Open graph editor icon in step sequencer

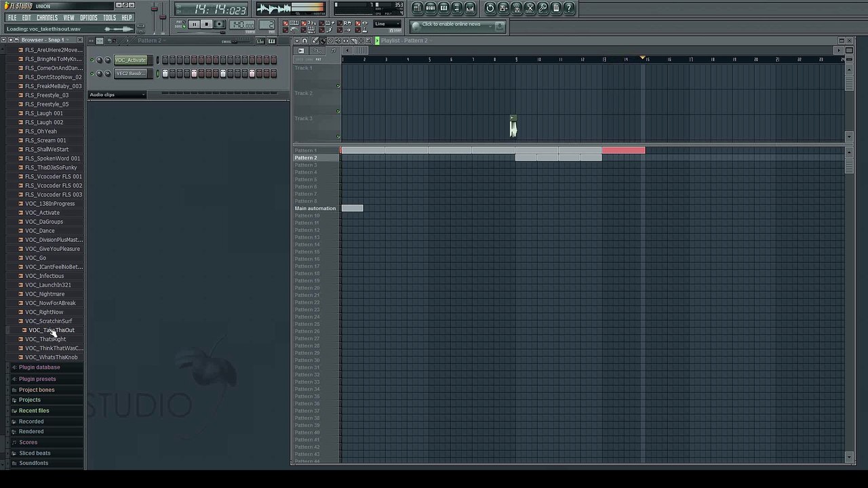(x=260, y=41)
